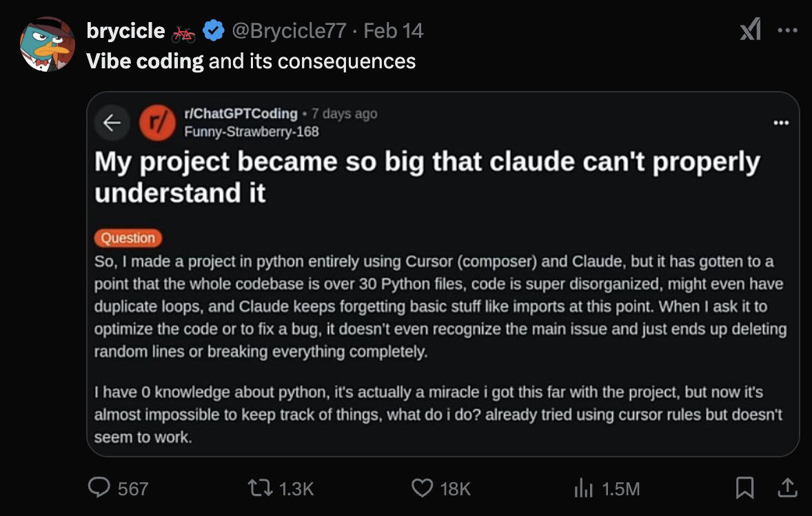Share the tweet via upload icon
812x516 pixels.
(x=786, y=488)
